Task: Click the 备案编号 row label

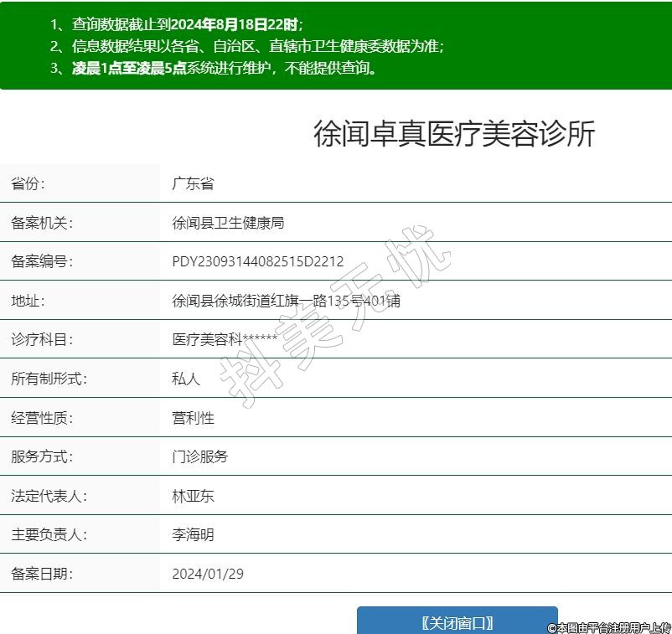Action: [42, 262]
